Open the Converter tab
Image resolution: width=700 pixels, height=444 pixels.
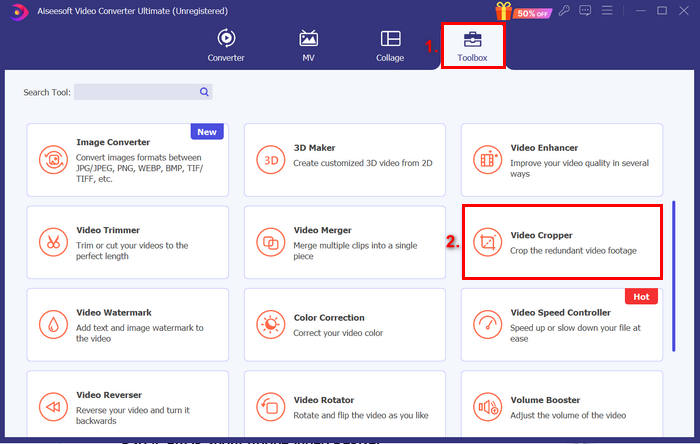click(226, 46)
